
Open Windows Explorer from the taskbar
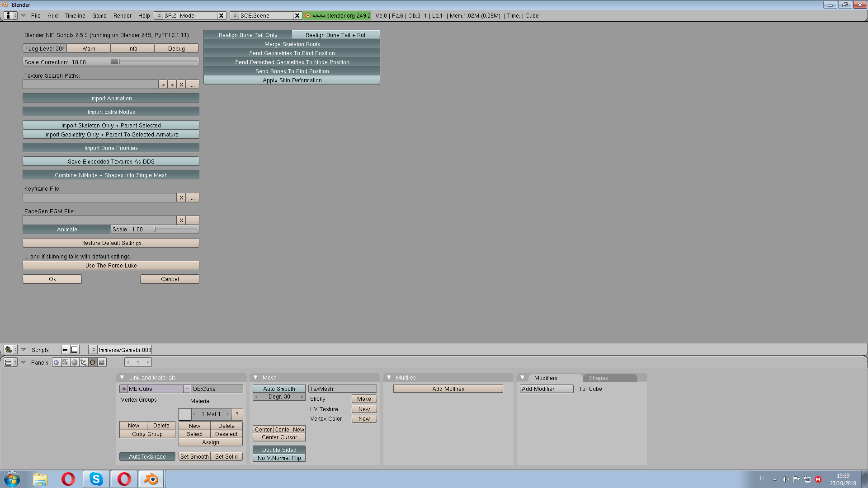(40, 479)
